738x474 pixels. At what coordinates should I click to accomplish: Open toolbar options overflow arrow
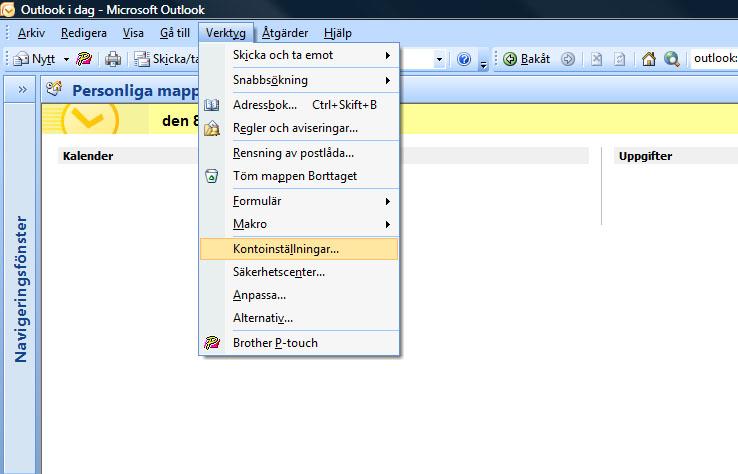point(483,63)
